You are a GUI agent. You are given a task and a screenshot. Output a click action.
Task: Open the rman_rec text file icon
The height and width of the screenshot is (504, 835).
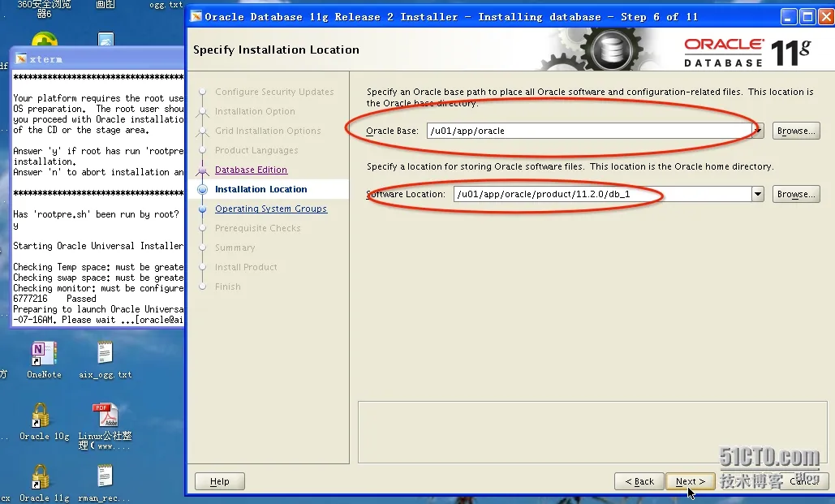[105, 483]
